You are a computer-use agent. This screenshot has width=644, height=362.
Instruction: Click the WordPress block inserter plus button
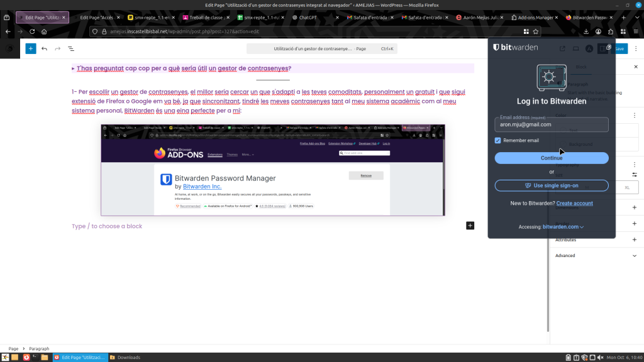tap(30, 48)
